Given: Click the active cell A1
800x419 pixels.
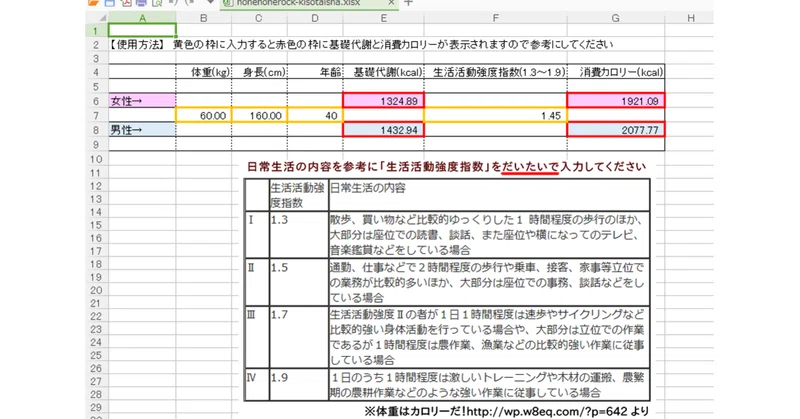Looking at the screenshot, I should click(x=142, y=31).
